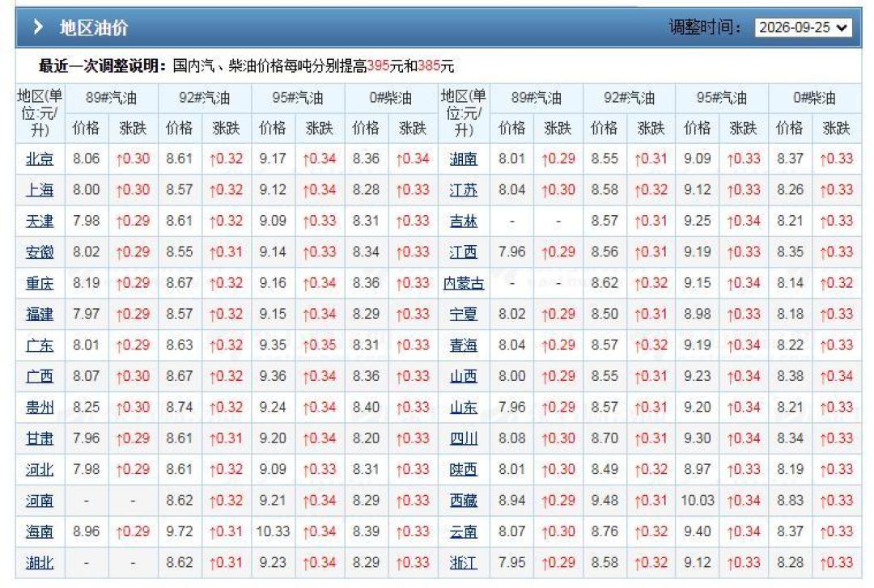Open the 广东 region link
Screen dimensions: 874x588
pos(40,345)
